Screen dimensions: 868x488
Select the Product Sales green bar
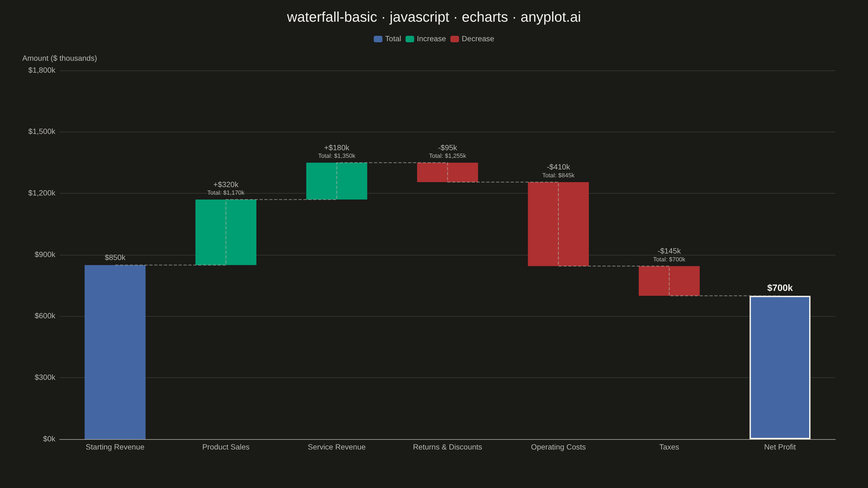point(226,232)
